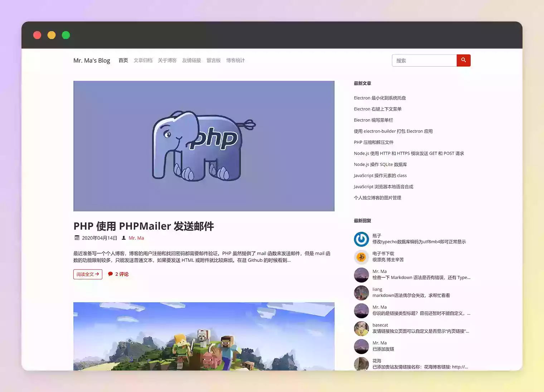Click basecat's glasses avatar
Image resolution: width=544 pixels, height=392 pixels.
pos(361,328)
